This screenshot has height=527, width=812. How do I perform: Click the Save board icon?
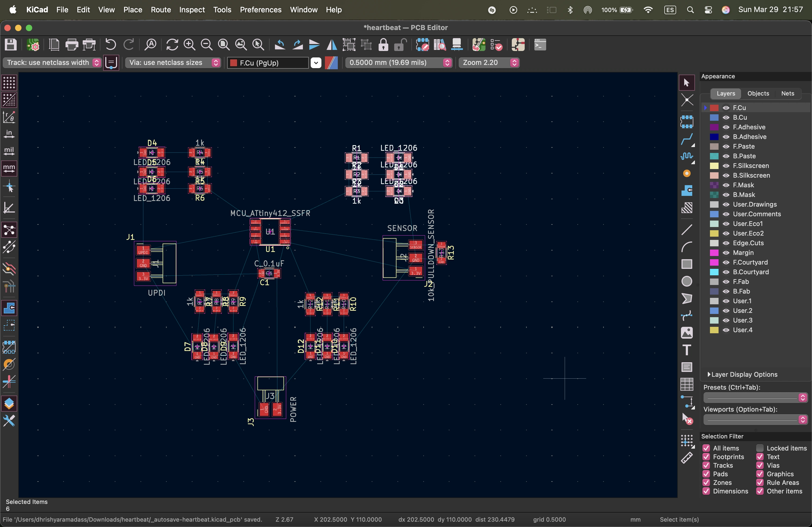tap(10, 45)
